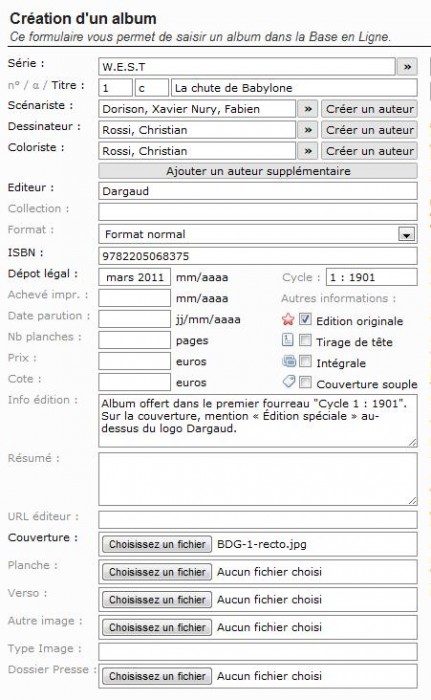
Task: Click the Collection input field
Action: (x=258, y=212)
